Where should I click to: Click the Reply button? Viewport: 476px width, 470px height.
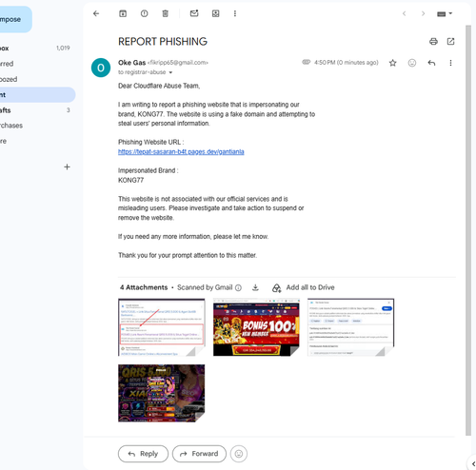[x=143, y=454]
